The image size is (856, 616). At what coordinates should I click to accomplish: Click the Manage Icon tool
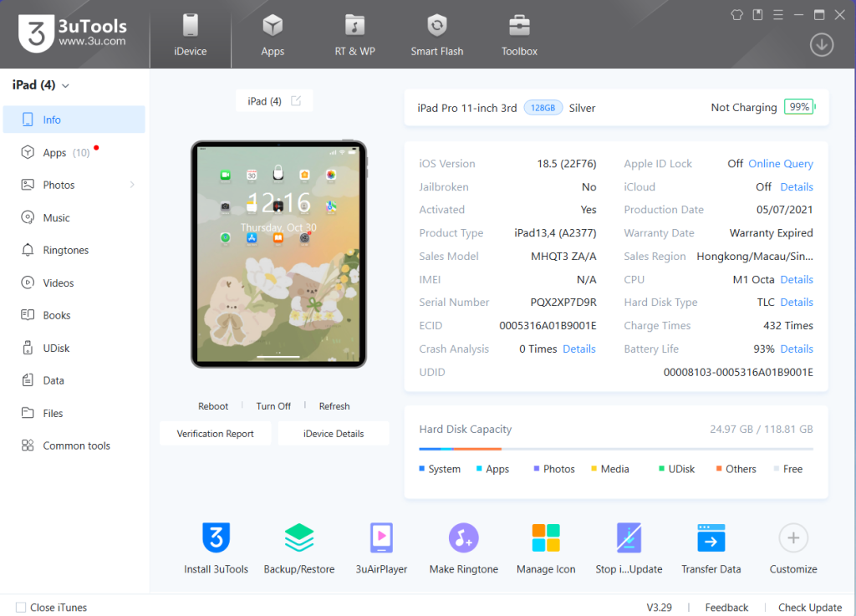pyautogui.click(x=546, y=537)
